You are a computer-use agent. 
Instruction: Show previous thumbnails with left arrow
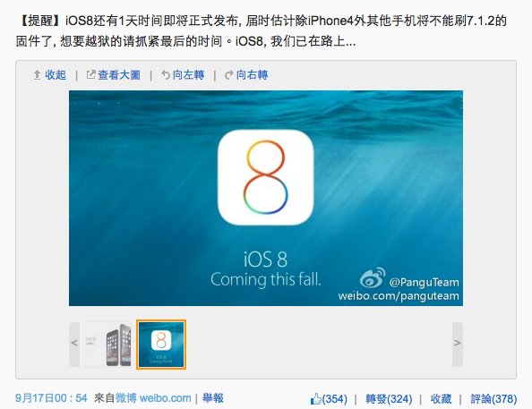pyautogui.click(x=74, y=345)
